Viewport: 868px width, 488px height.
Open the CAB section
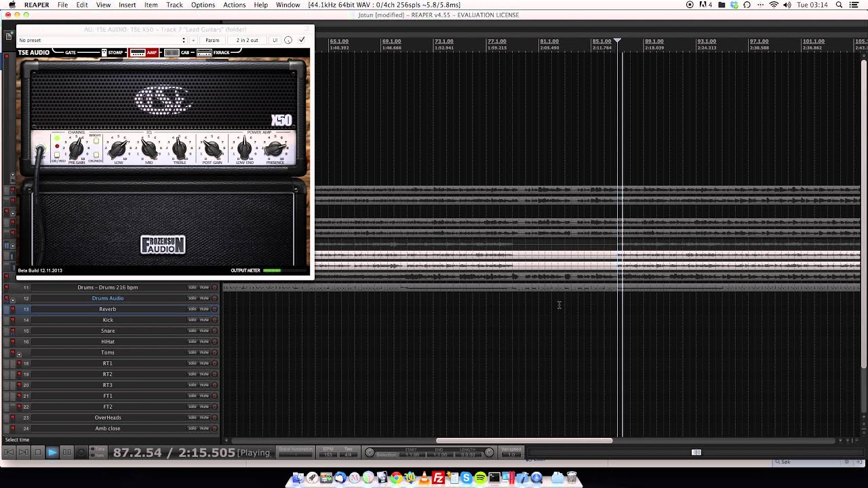pyautogui.click(x=177, y=53)
